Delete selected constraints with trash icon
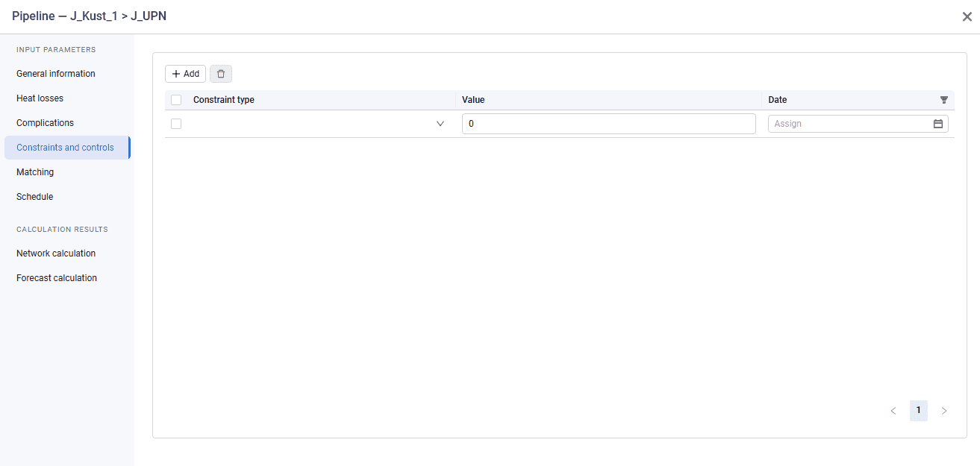The width and height of the screenshot is (980, 466). tap(221, 74)
